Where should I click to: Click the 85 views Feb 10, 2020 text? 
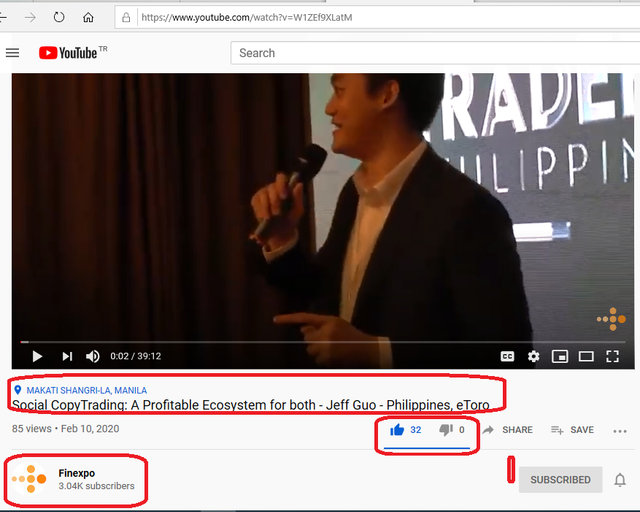[x=65, y=429]
